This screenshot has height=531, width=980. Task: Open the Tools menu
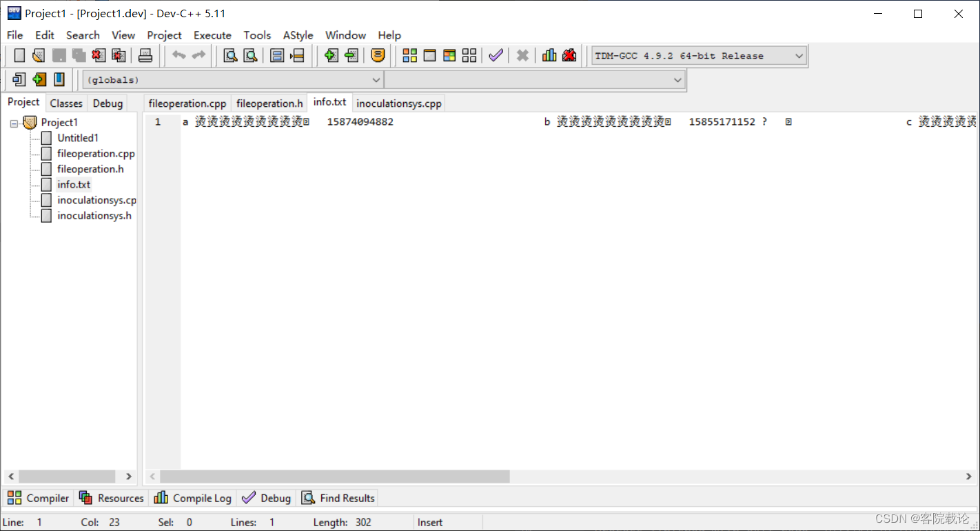click(257, 35)
